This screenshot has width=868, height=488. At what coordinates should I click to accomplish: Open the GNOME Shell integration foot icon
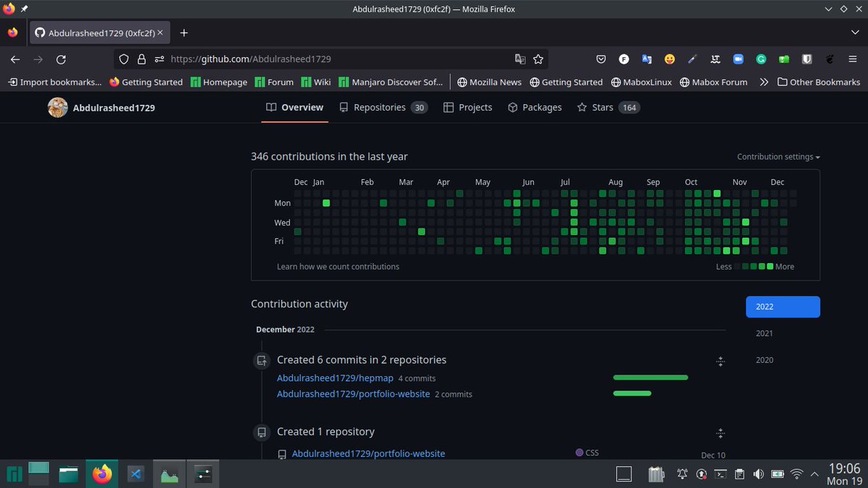point(830,59)
